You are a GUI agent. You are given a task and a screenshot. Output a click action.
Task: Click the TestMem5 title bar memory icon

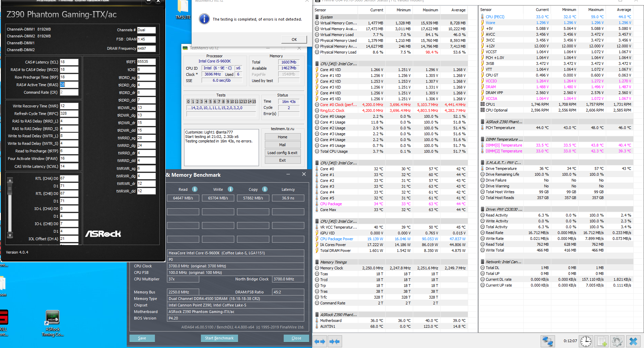(185, 48)
